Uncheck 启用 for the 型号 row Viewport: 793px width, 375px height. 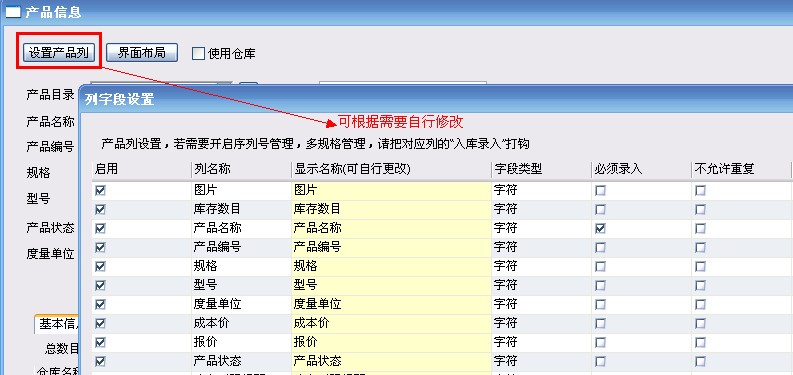[100, 285]
